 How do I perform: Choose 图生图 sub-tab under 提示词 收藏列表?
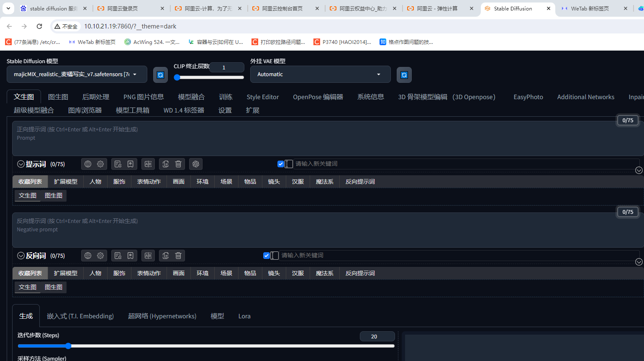pyautogui.click(x=54, y=195)
